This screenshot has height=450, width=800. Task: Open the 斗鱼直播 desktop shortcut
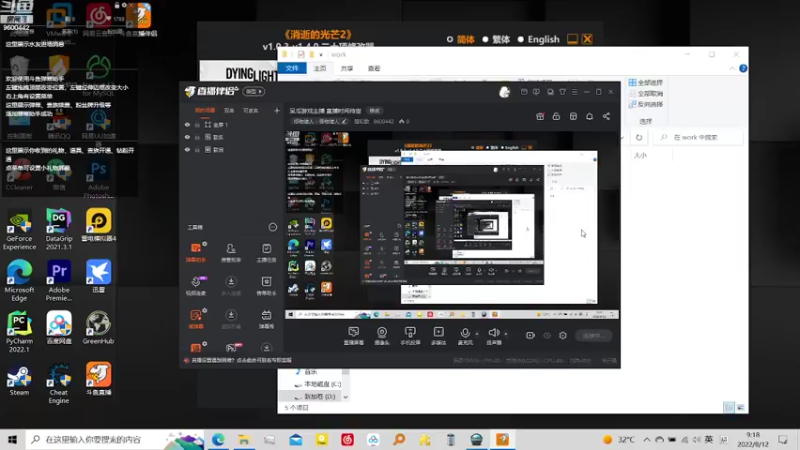(98, 379)
